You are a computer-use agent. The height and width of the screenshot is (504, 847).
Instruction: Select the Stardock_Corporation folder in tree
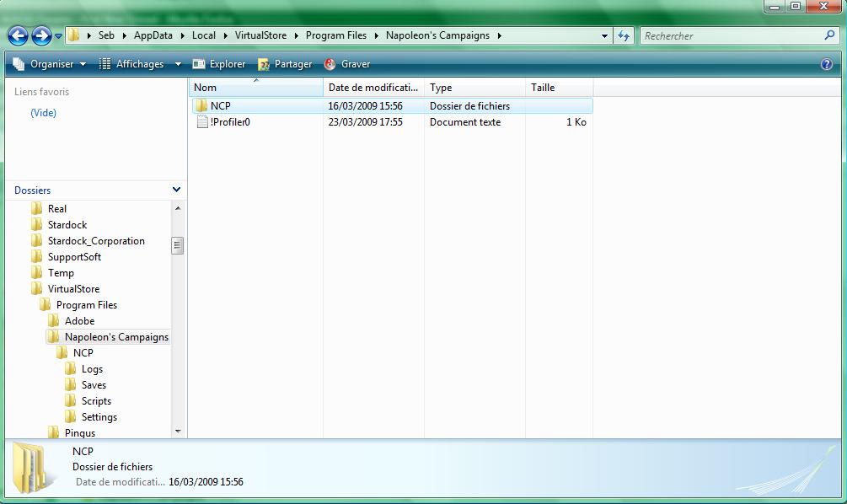96,241
